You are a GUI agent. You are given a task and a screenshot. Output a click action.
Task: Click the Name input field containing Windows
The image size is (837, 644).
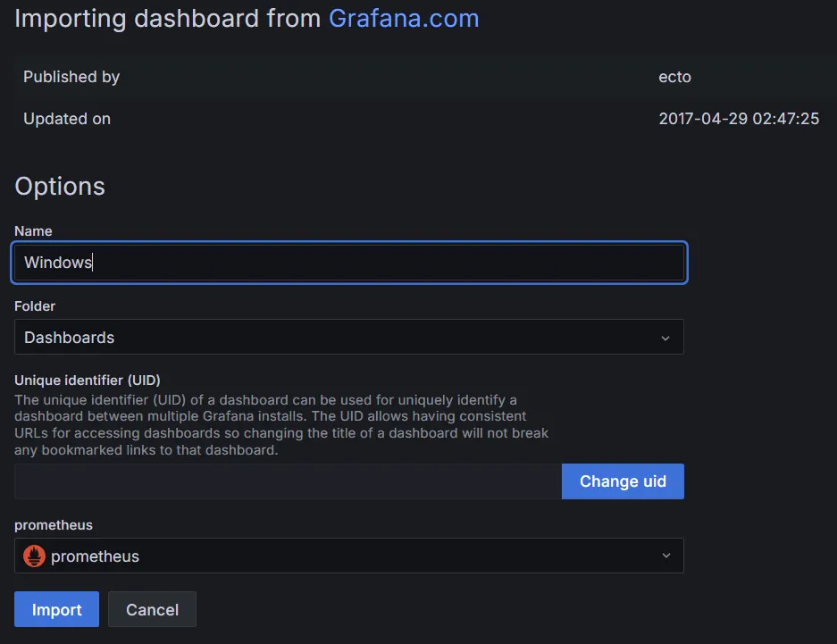pos(349,263)
